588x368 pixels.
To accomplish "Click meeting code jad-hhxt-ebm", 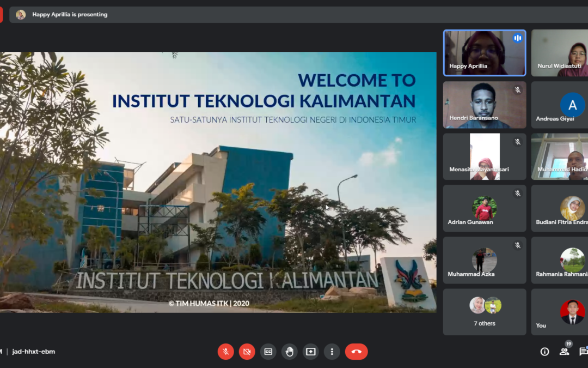I will (33, 352).
